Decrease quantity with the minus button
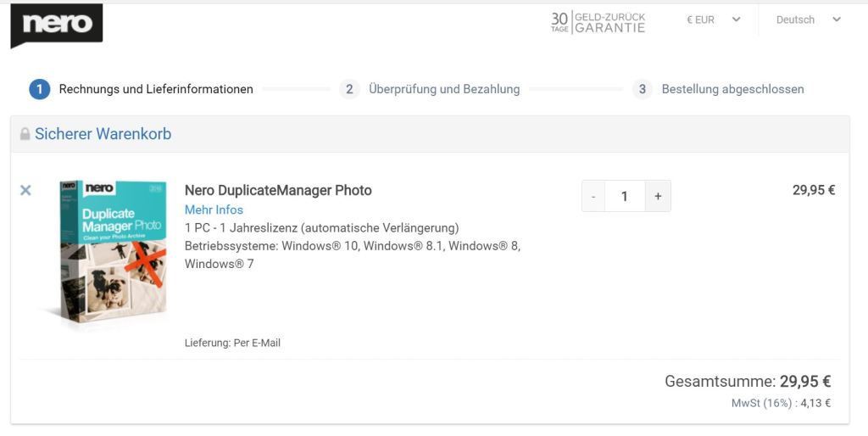This screenshot has height=436, width=868. (x=593, y=196)
